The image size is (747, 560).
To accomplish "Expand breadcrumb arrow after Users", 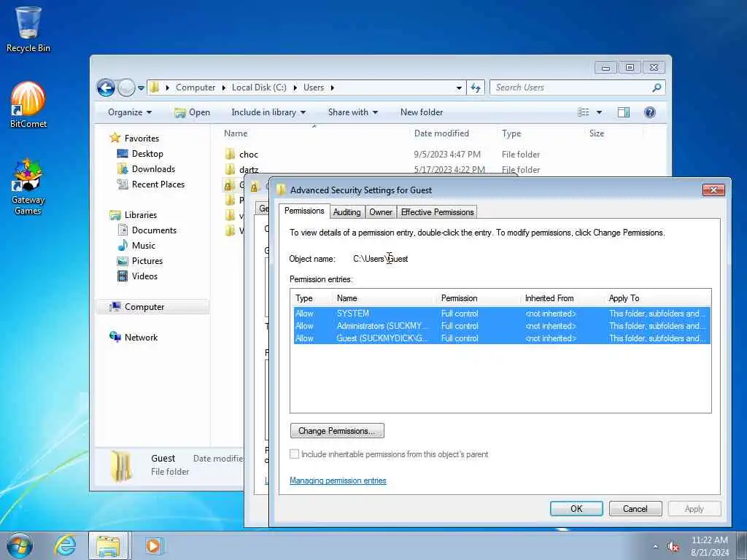I will pos(332,87).
